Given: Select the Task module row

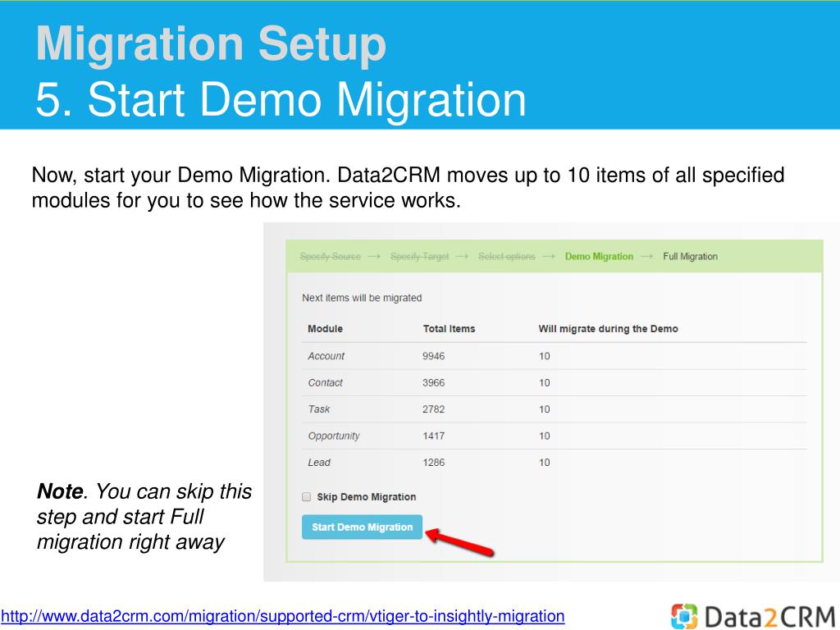Looking at the screenshot, I should (555, 409).
